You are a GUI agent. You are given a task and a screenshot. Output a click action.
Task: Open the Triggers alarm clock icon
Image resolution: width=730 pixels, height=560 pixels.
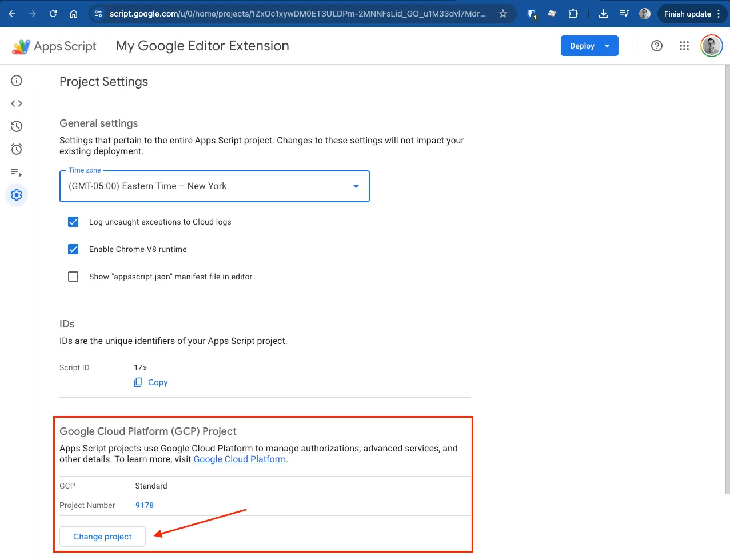(x=17, y=149)
